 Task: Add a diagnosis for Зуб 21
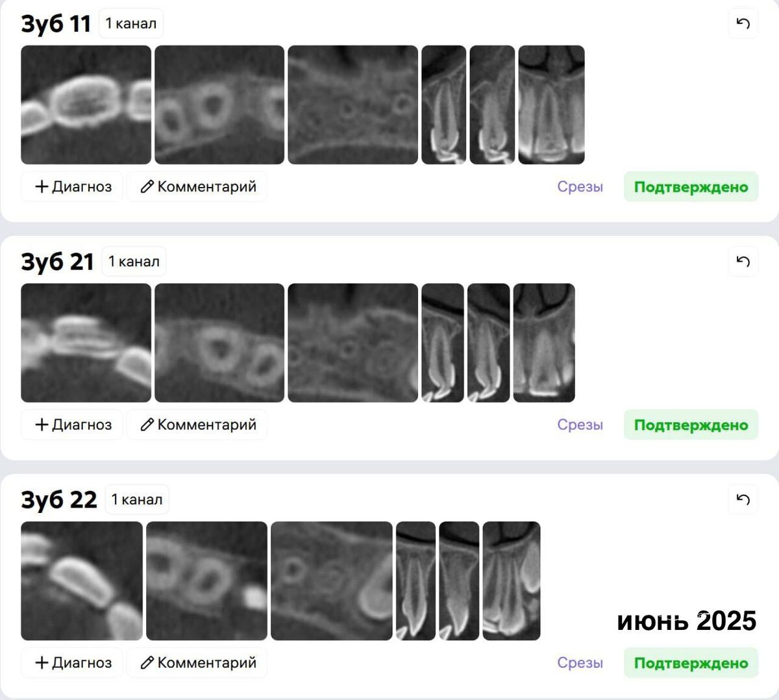point(72,425)
